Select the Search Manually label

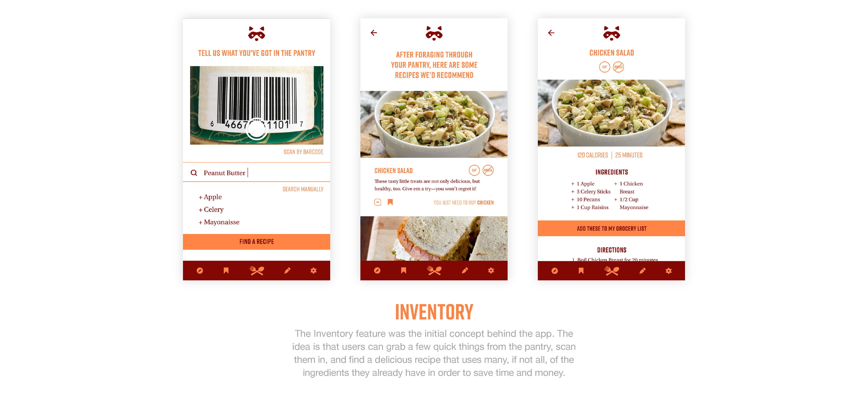click(303, 189)
